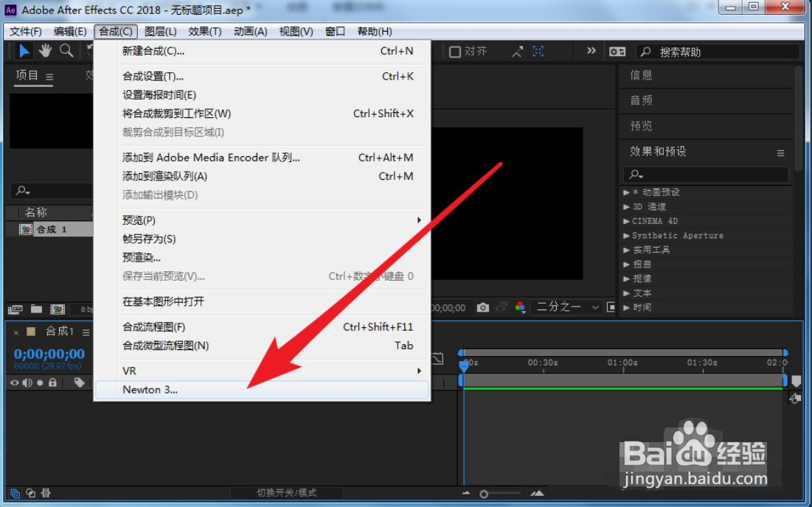Open the 文件(F) menu
The image size is (812, 507).
coord(25,31)
